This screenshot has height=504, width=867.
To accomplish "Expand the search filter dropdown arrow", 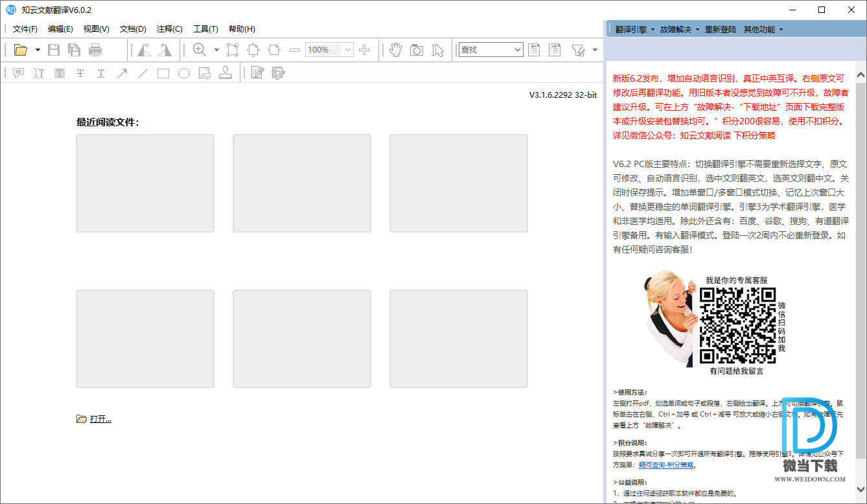I will [595, 50].
